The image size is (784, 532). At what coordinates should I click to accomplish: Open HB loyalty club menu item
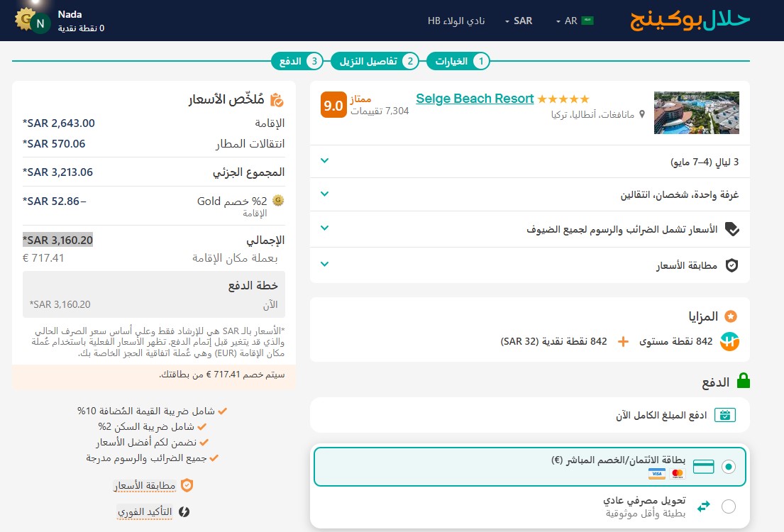pos(456,21)
